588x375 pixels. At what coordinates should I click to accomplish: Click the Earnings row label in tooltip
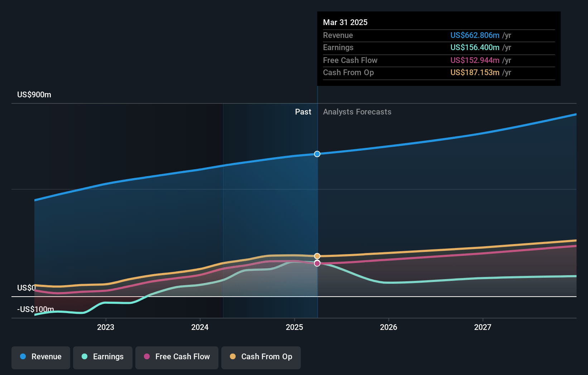pos(338,48)
